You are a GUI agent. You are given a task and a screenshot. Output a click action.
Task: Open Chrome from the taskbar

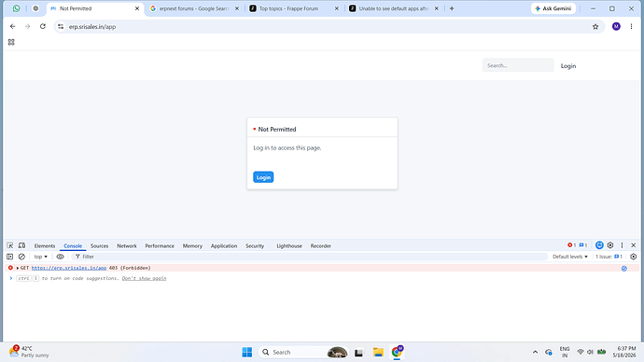pyautogui.click(x=398, y=352)
